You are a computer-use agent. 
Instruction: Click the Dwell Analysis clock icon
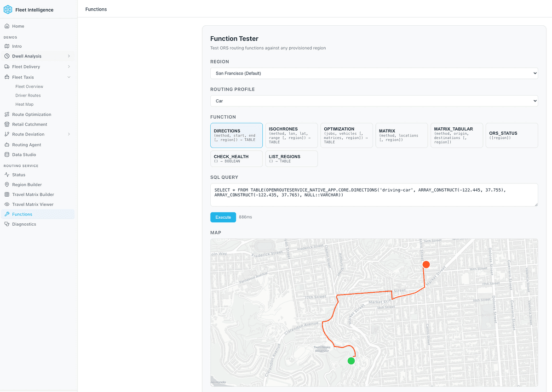[7, 56]
